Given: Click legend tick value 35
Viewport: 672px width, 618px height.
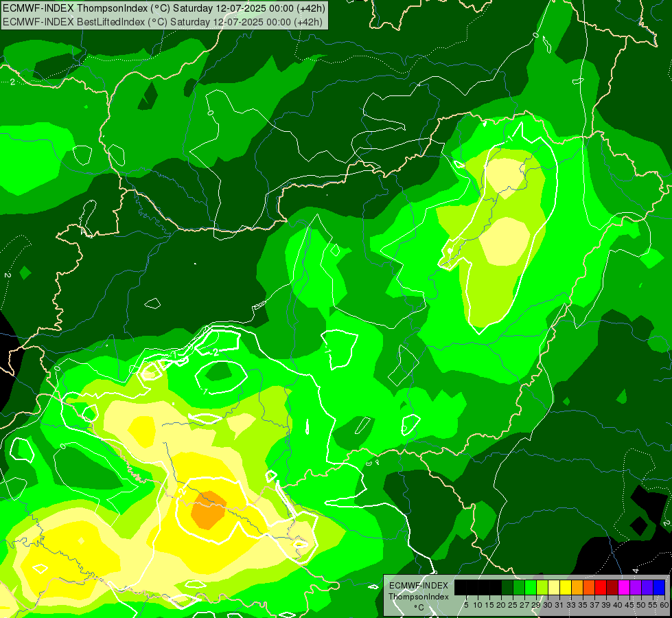Looking at the screenshot, I should tap(583, 605).
